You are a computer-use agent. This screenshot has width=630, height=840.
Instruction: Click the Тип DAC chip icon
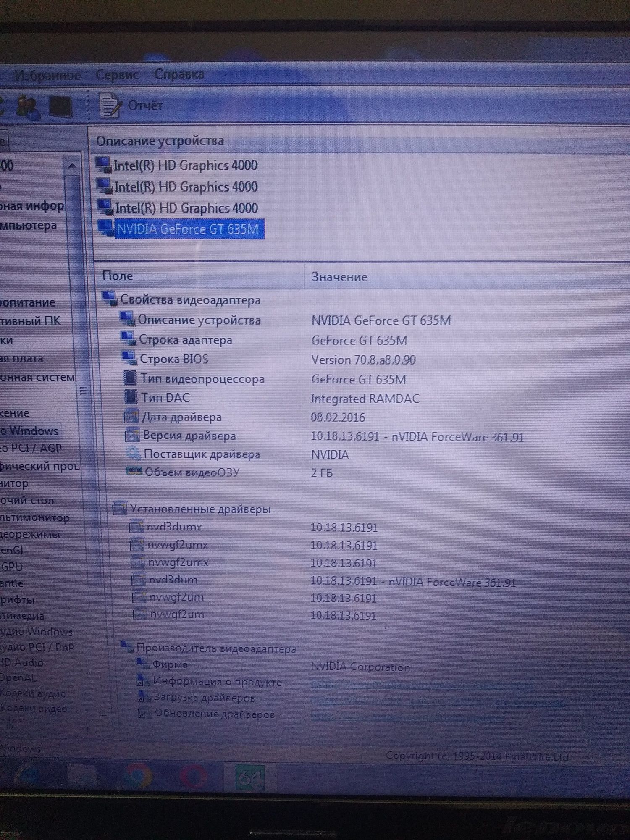[131, 396]
